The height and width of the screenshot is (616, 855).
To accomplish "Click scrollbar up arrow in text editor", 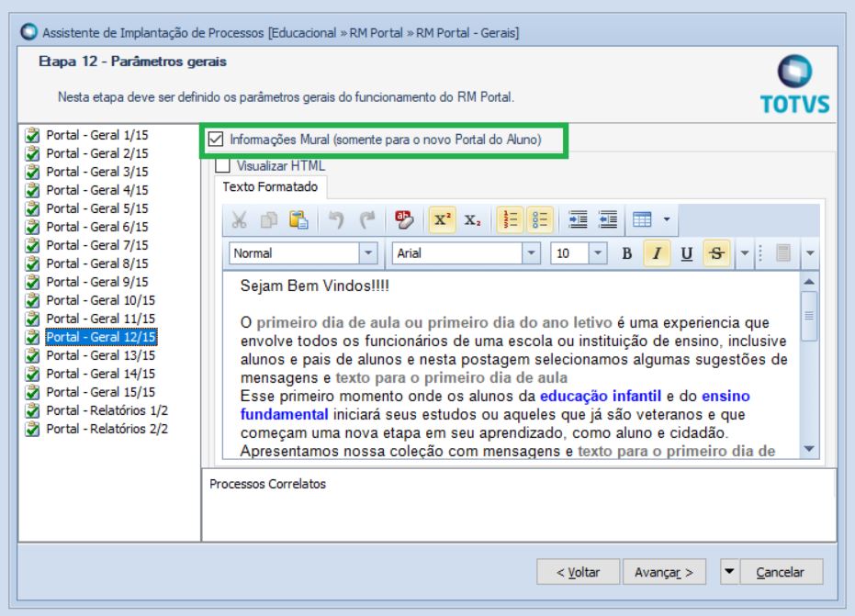I will (x=809, y=282).
